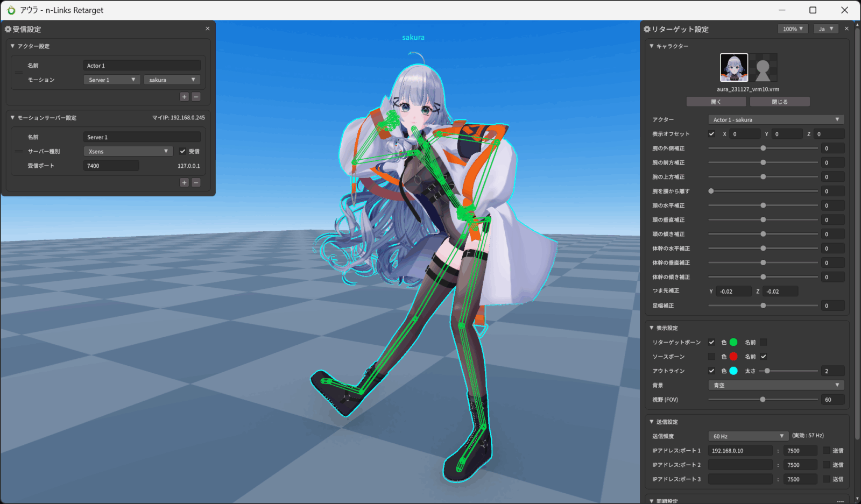Grab the Server 1 row drag handle
This screenshot has height=504, width=861.
pos(19,152)
